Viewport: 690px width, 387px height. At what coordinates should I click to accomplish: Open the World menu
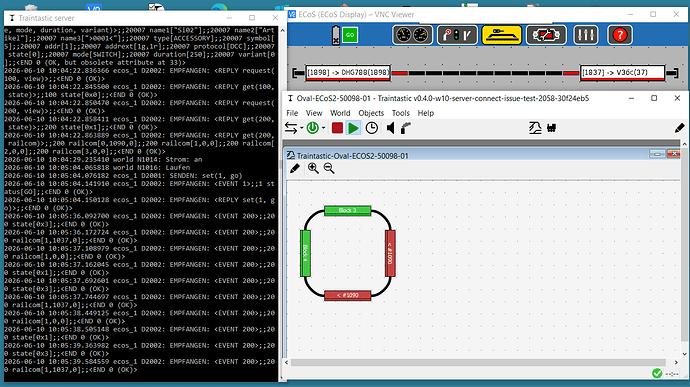click(340, 113)
